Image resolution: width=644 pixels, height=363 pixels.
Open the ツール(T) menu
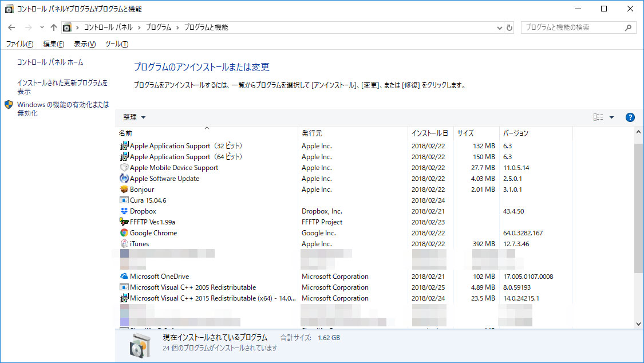point(117,44)
